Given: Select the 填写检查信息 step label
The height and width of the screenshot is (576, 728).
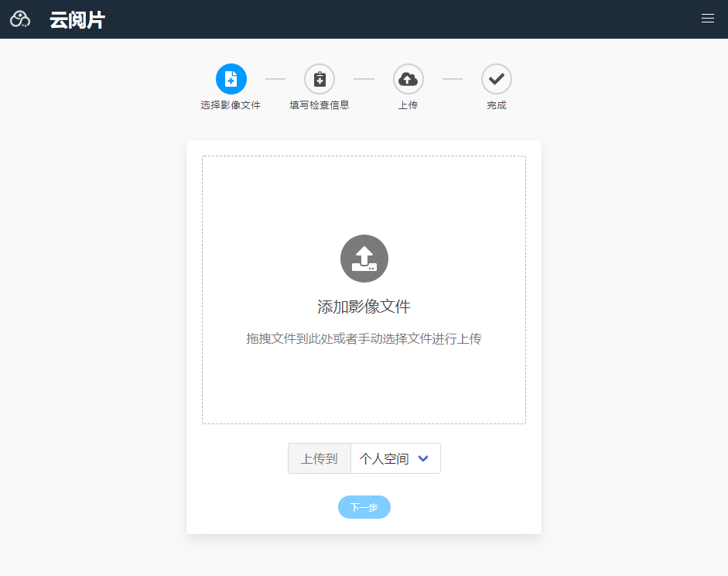Looking at the screenshot, I should point(320,105).
